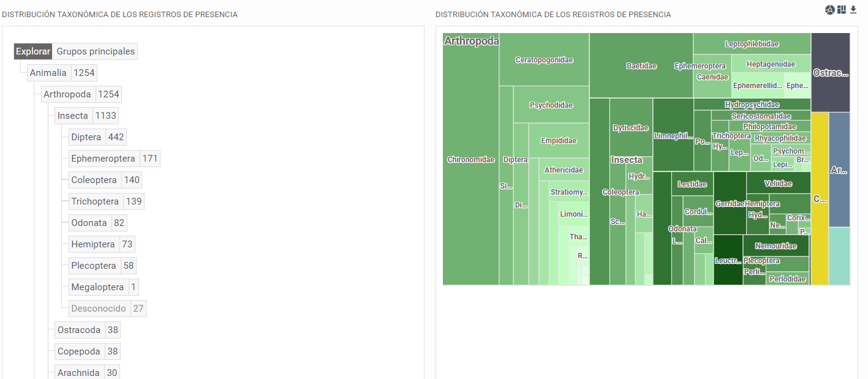
Task: Switch chart to treemap view
Action: coord(842,10)
